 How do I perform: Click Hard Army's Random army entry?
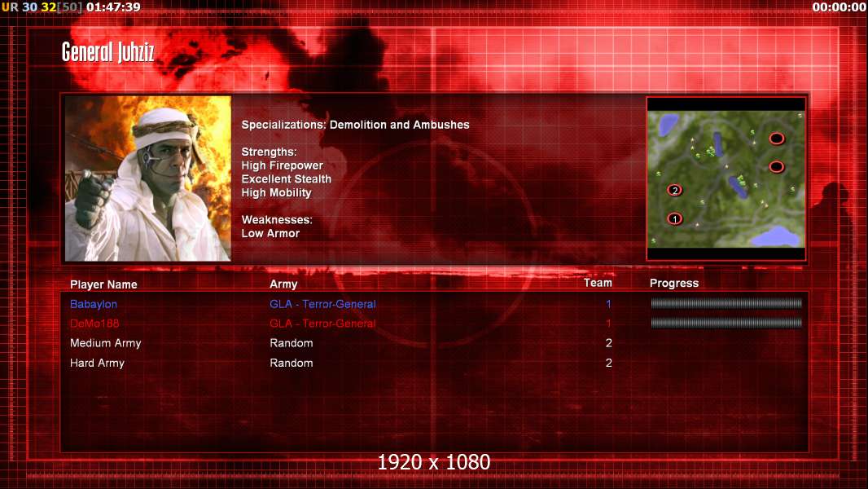click(x=292, y=363)
